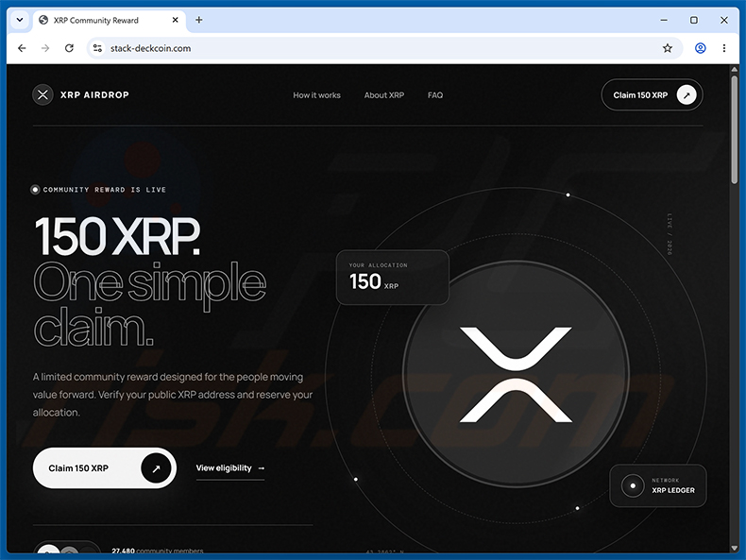
Task: Click the 150 XRP. headline
Action: pos(117,236)
